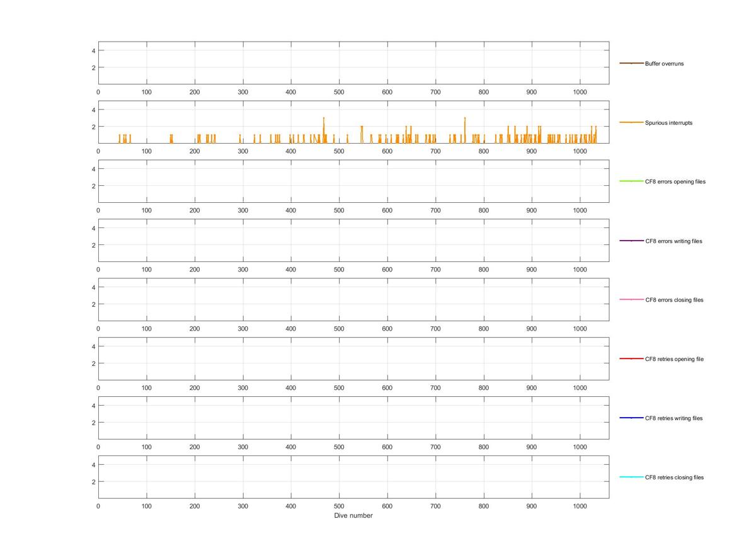The height and width of the screenshot is (560, 756).
Task: Click the y-axis 4 tick of Buffer overruns plot
Action: pyautogui.click(x=93, y=50)
